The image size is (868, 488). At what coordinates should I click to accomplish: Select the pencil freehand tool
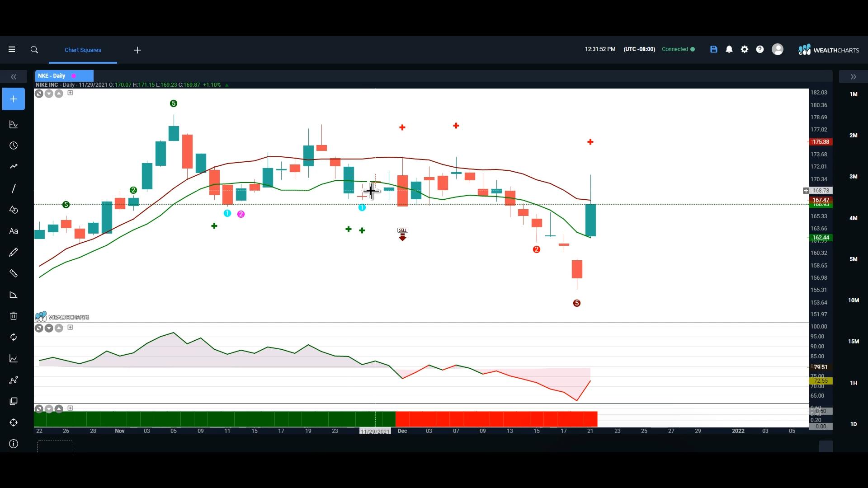pos(14,252)
